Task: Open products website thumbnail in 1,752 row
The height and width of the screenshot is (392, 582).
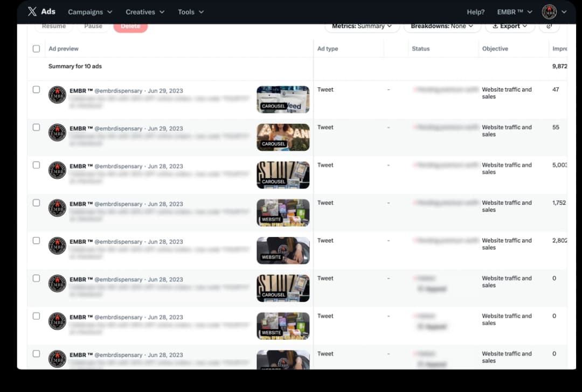Action: click(283, 213)
